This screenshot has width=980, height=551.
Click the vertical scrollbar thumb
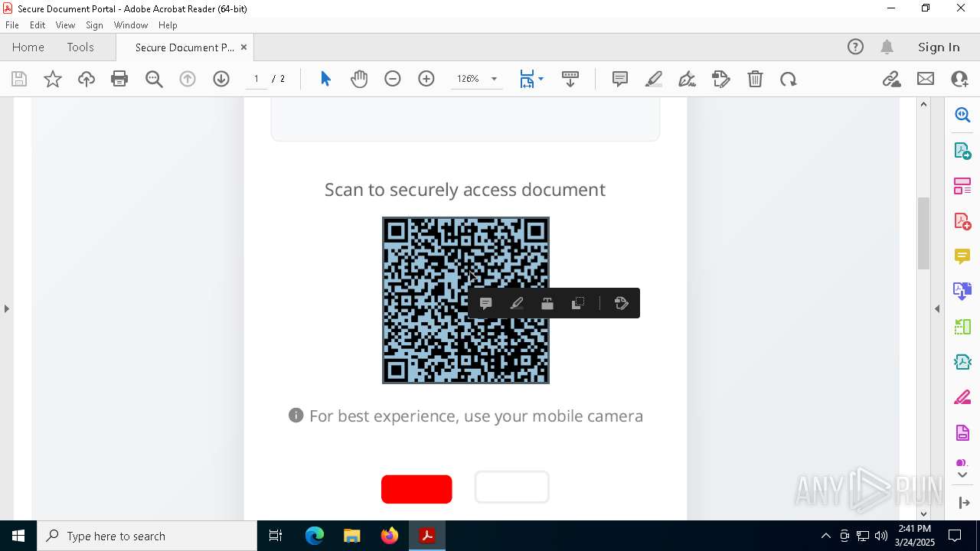click(x=923, y=233)
